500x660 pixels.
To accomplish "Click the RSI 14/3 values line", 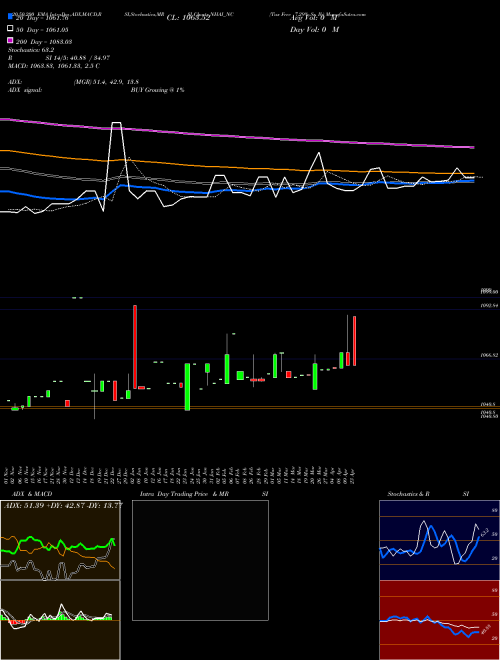I will [59, 58].
